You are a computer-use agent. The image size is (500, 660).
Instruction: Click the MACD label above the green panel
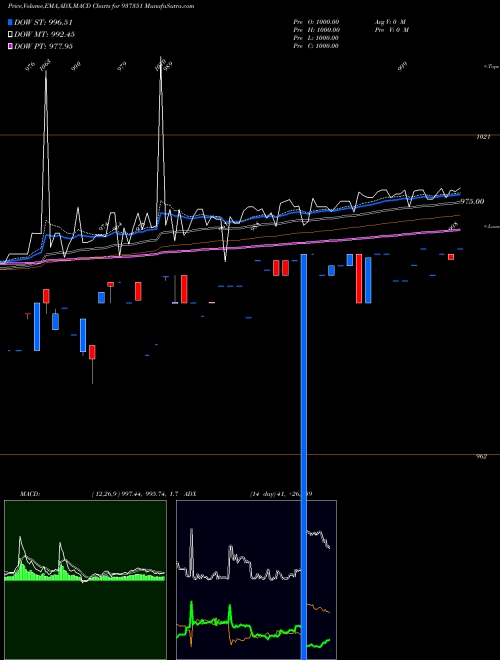click(29, 494)
